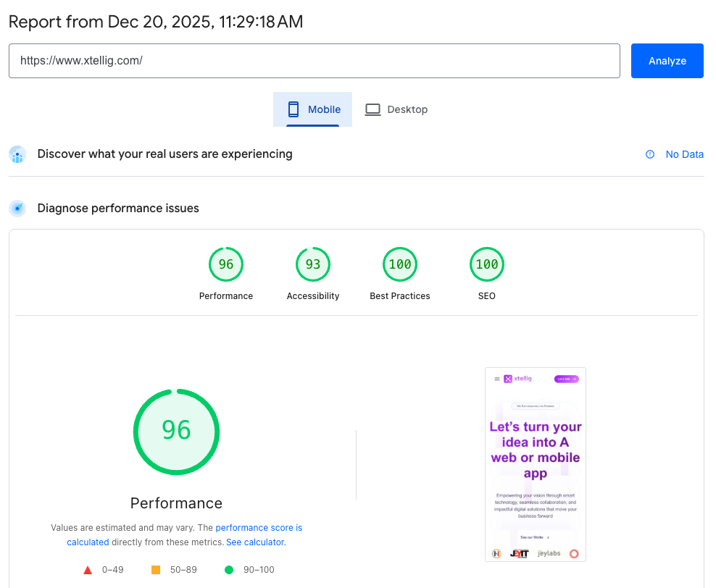Image resolution: width=716 pixels, height=588 pixels.
Task: Open the No Data link
Action: point(684,154)
